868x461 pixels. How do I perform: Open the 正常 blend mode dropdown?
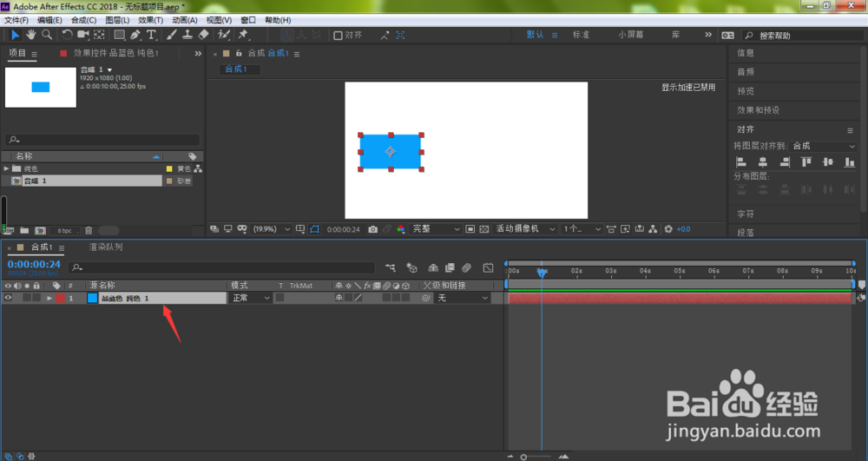coord(250,298)
